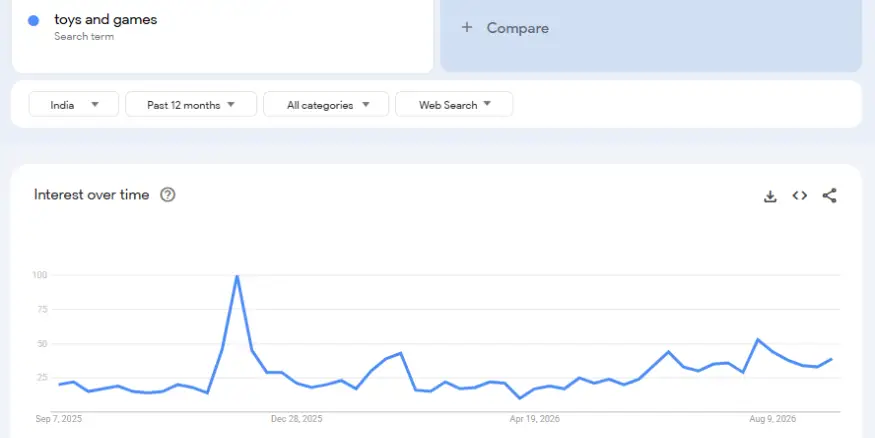The height and width of the screenshot is (438, 875).
Task: Click the Sep 7, 2025 axis label
Action: (x=59, y=419)
